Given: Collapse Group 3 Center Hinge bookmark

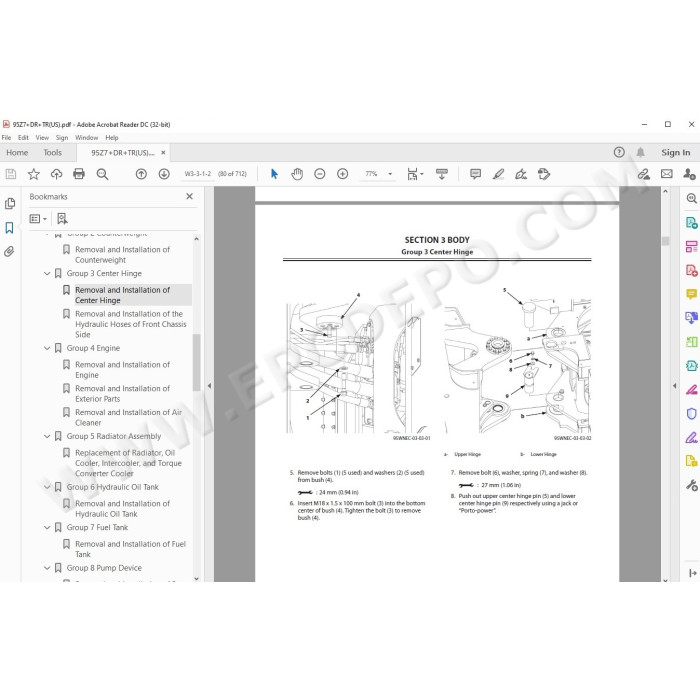Looking at the screenshot, I should pos(47,273).
